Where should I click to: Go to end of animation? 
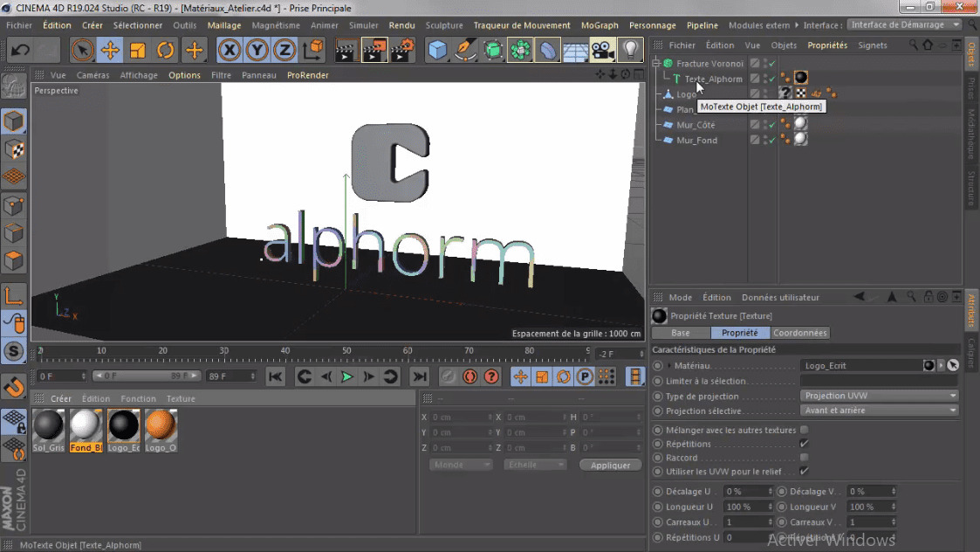tap(420, 376)
